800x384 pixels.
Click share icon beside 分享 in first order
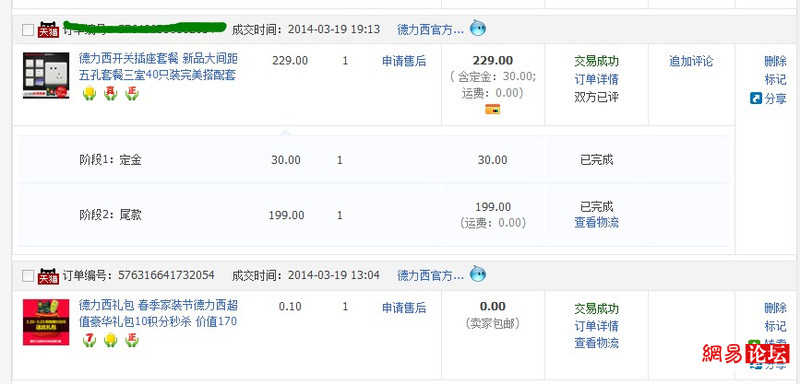click(x=756, y=98)
